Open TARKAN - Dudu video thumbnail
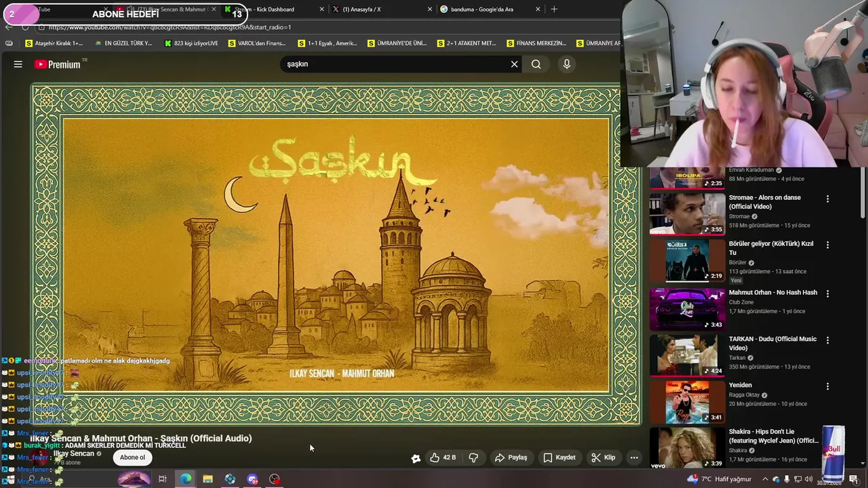 point(687,355)
